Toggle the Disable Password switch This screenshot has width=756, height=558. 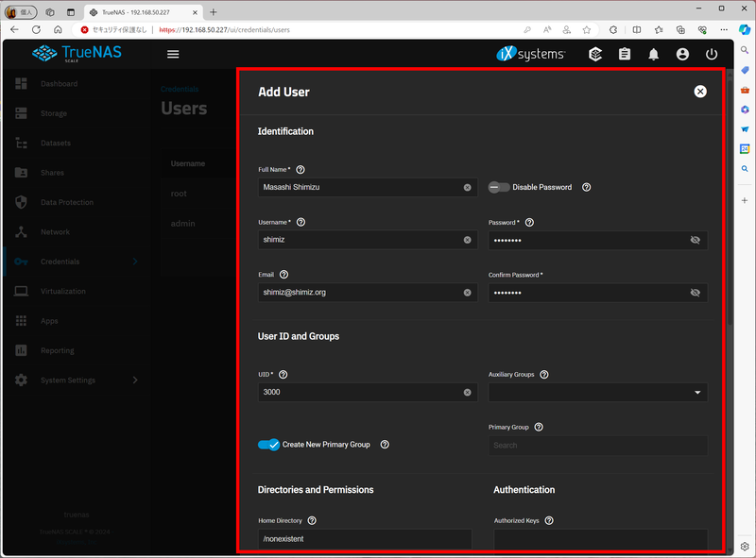pyautogui.click(x=499, y=187)
